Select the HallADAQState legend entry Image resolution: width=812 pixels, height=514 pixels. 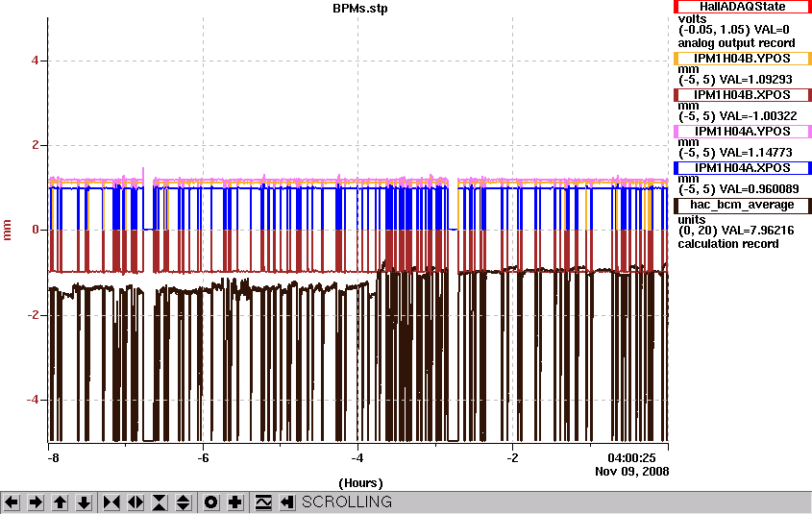point(742,7)
